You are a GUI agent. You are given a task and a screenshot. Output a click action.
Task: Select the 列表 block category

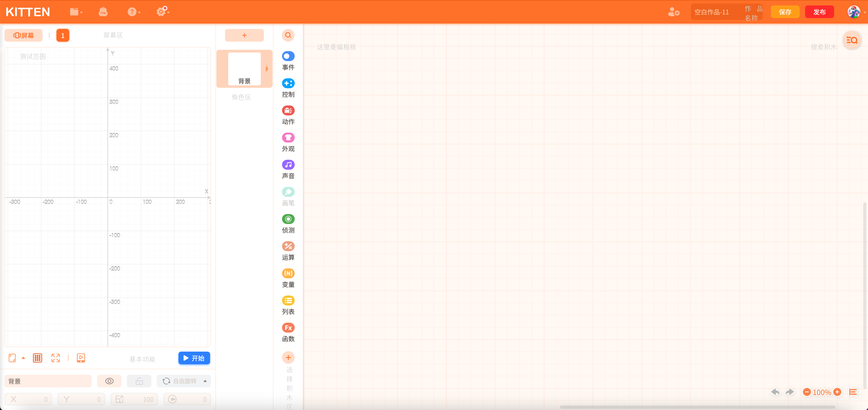click(x=288, y=305)
